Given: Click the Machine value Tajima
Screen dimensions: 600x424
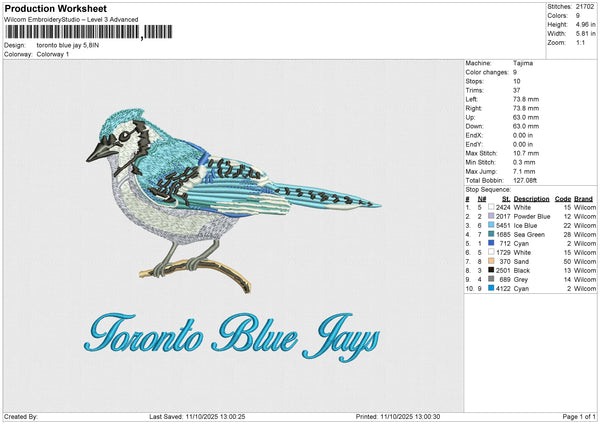Looking at the screenshot, I should (x=523, y=63).
